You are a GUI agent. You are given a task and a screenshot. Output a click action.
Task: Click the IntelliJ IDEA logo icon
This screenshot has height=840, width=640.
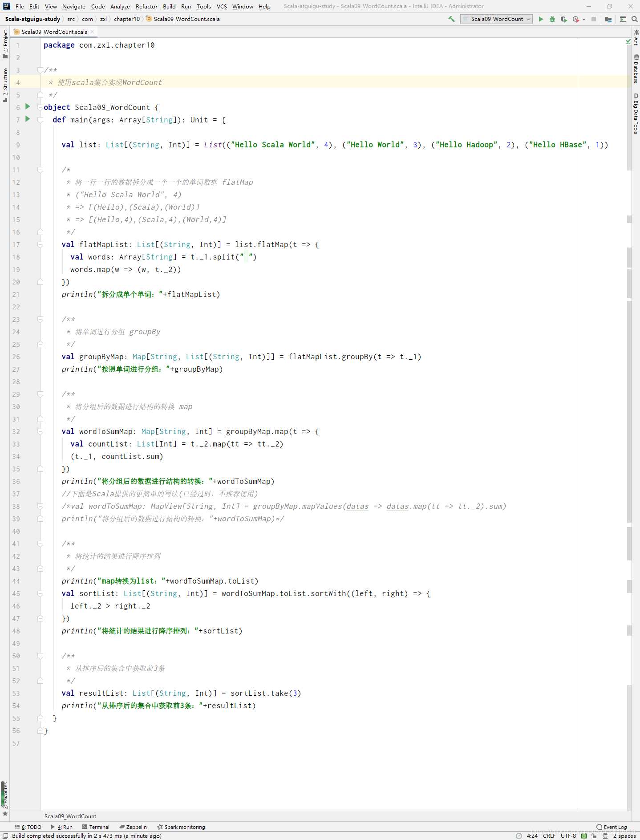tap(6, 6)
